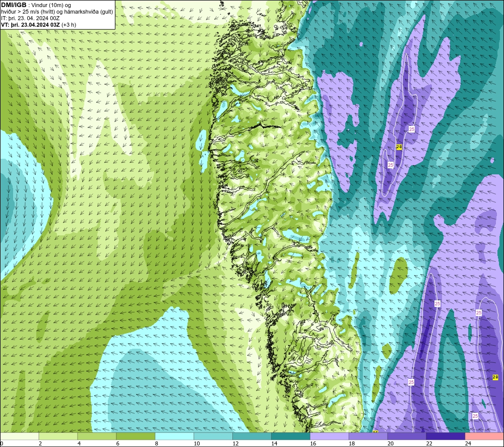This screenshot has height=447, width=504.
Task: Select the 'hviður > 25 m/s (hvítt) og hámarkshviða (gult)' line
Action: click(x=57, y=12)
